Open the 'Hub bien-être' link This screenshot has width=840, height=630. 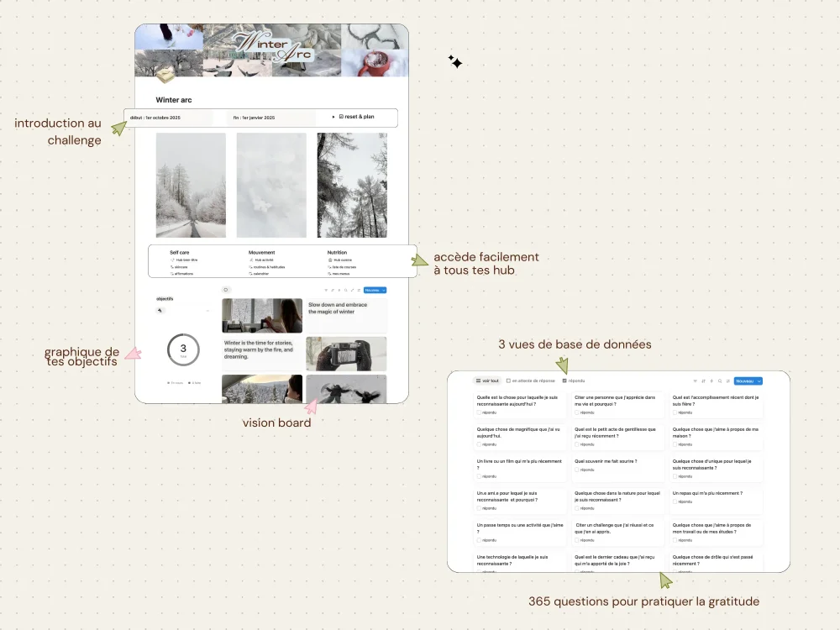click(x=184, y=260)
